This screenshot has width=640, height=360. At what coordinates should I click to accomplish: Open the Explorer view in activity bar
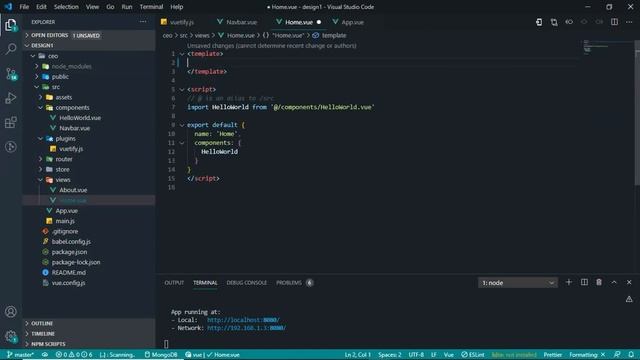coord(11,25)
